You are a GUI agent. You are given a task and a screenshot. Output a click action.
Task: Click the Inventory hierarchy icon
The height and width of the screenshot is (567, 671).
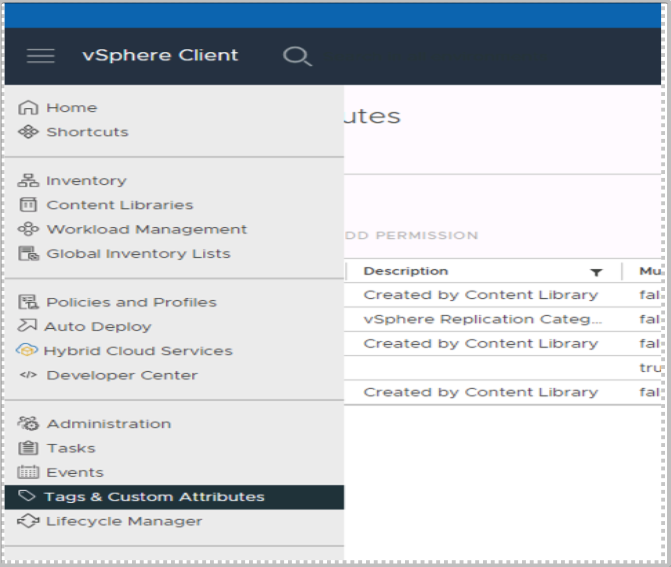tap(28, 181)
